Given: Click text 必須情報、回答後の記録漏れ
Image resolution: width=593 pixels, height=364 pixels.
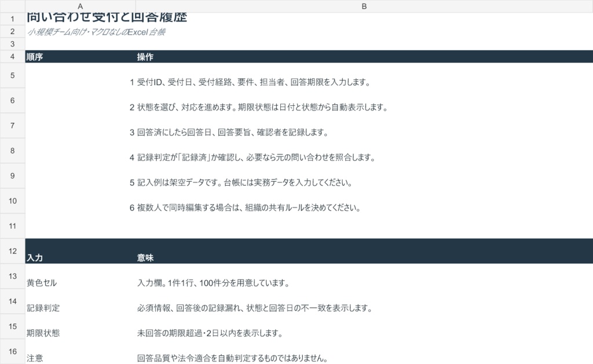Looking at the screenshot, I should point(255,308).
